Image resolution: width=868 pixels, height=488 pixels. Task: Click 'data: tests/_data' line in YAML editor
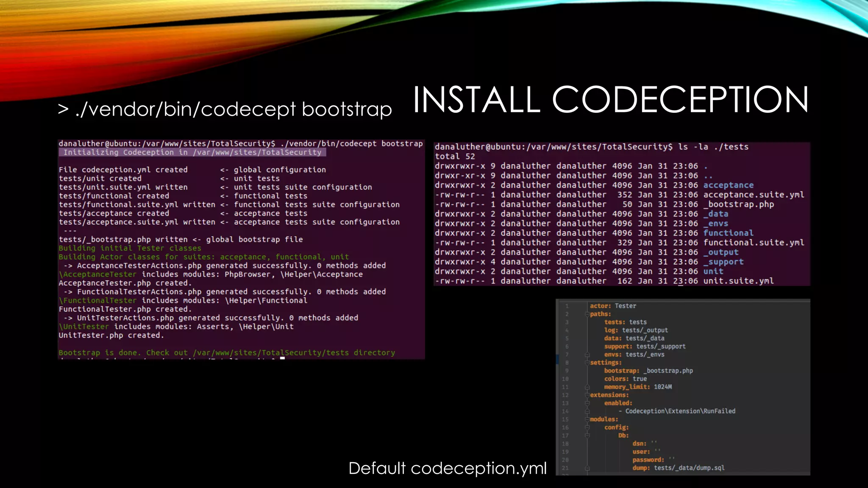pos(634,338)
